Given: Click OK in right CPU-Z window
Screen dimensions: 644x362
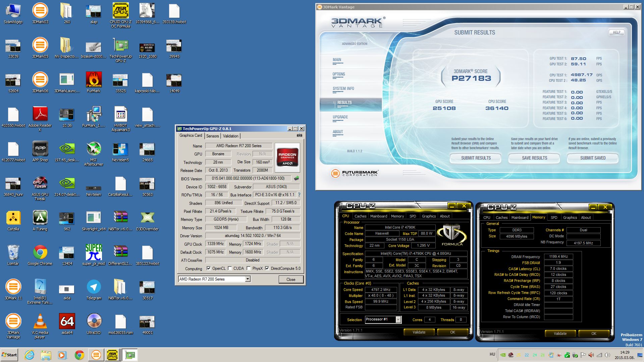Looking at the screenshot, I should point(594,334).
